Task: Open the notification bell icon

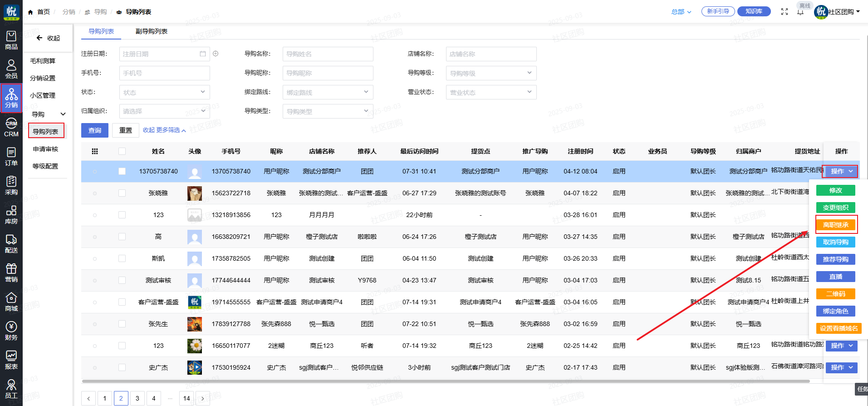Action: [x=800, y=12]
